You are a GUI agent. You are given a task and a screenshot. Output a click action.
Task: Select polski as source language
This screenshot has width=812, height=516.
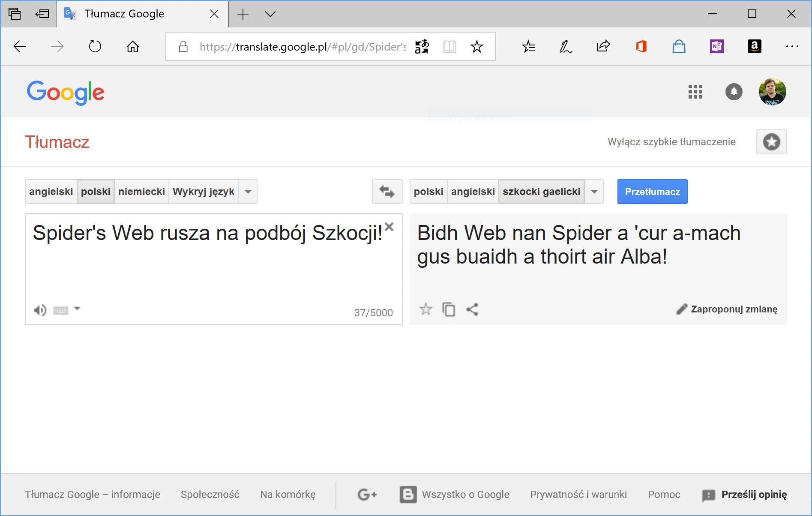(96, 192)
